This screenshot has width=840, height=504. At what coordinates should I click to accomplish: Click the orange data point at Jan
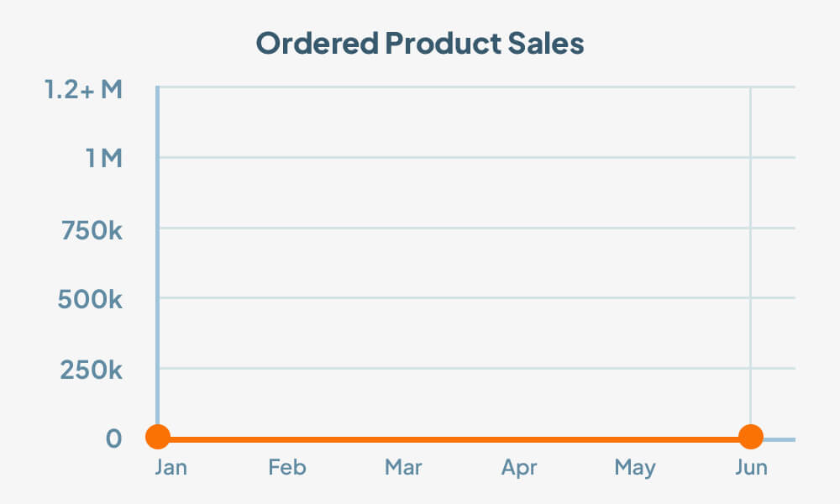click(x=157, y=437)
